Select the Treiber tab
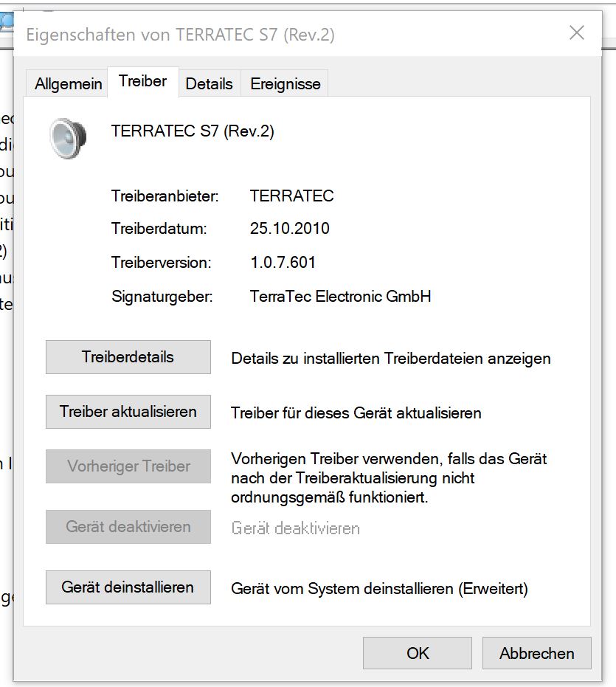Image resolution: width=616 pixels, height=687 pixels. (142, 82)
